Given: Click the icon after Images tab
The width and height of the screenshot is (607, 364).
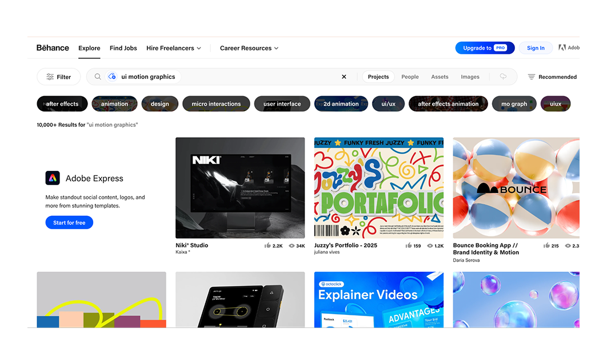Looking at the screenshot, I should click(x=503, y=77).
